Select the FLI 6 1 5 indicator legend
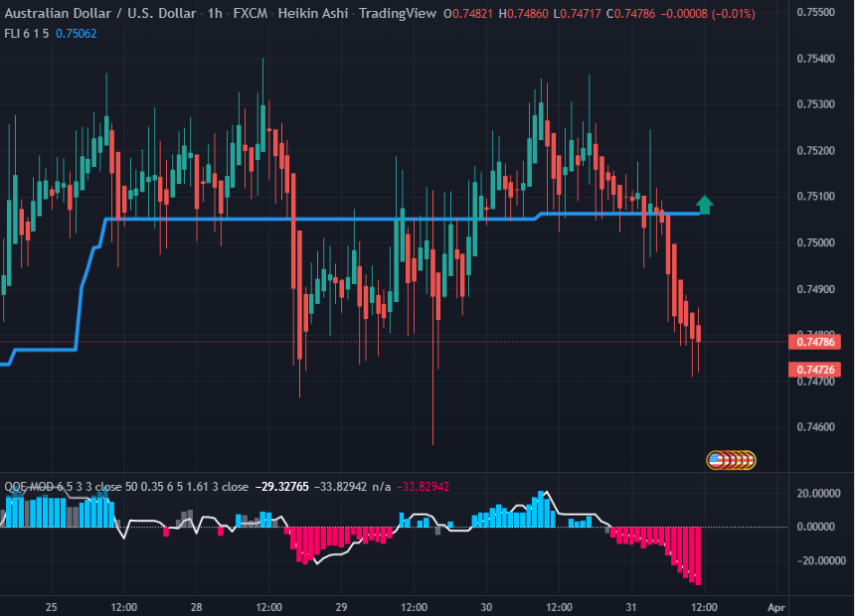 [x=26, y=34]
